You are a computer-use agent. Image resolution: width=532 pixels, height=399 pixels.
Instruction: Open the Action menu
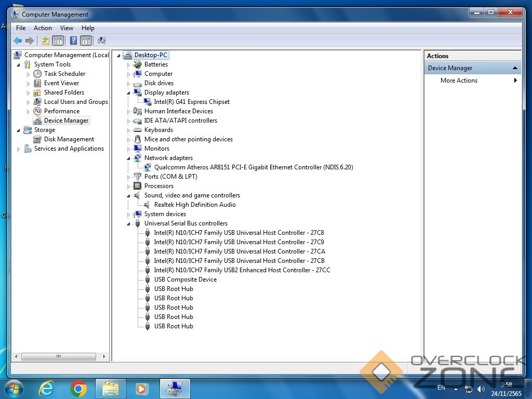tap(43, 28)
